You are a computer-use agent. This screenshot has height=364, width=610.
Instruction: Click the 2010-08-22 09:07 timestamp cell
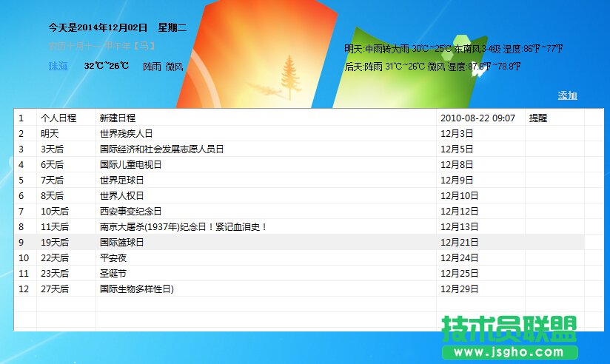click(x=477, y=118)
